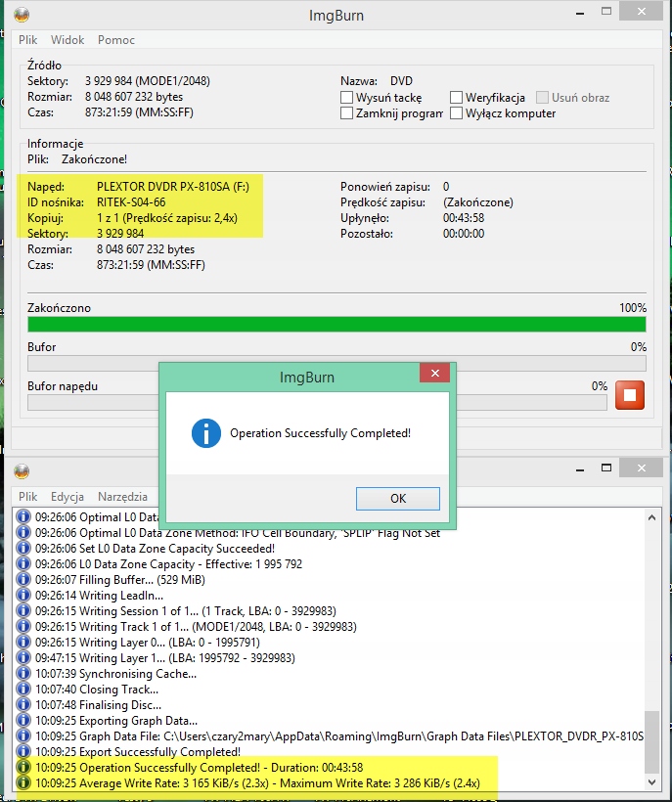Click the green Zakończono progress bar
Screen dimensions: 672x802
click(x=336, y=325)
